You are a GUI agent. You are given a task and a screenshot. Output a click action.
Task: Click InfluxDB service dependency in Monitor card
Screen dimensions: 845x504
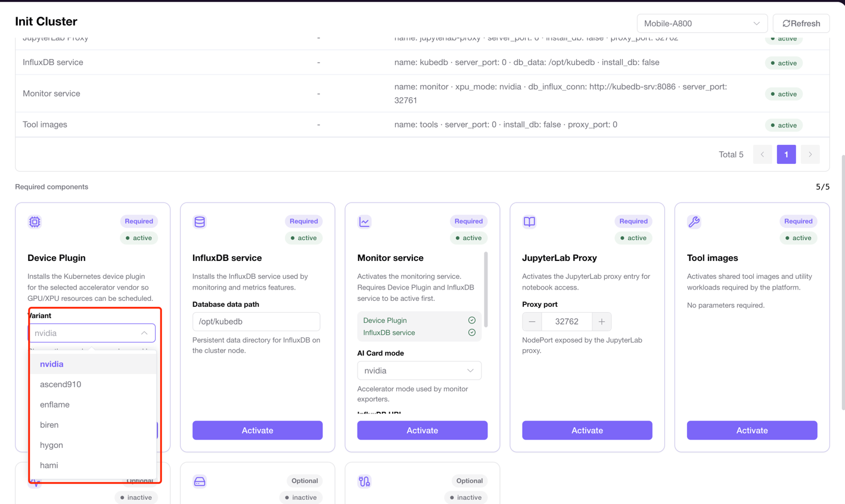pyautogui.click(x=419, y=333)
